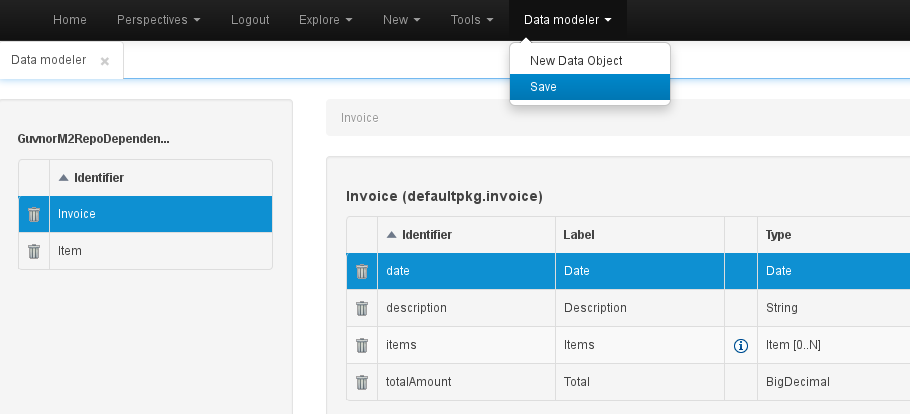Choose New Data Object menu entry
The height and width of the screenshot is (414, 910).
(576, 61)
